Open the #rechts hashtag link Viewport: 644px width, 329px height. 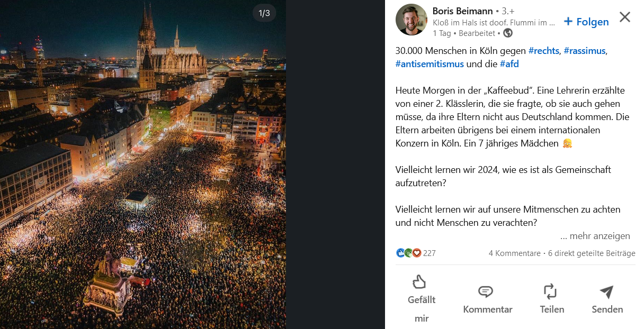(x=544, y=51)
